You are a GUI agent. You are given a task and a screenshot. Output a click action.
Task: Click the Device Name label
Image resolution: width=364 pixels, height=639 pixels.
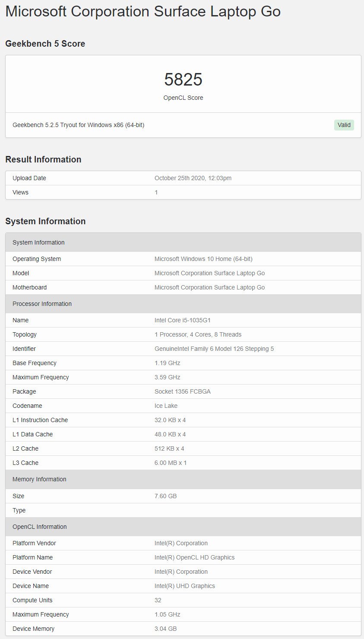[x=31, y=586]
